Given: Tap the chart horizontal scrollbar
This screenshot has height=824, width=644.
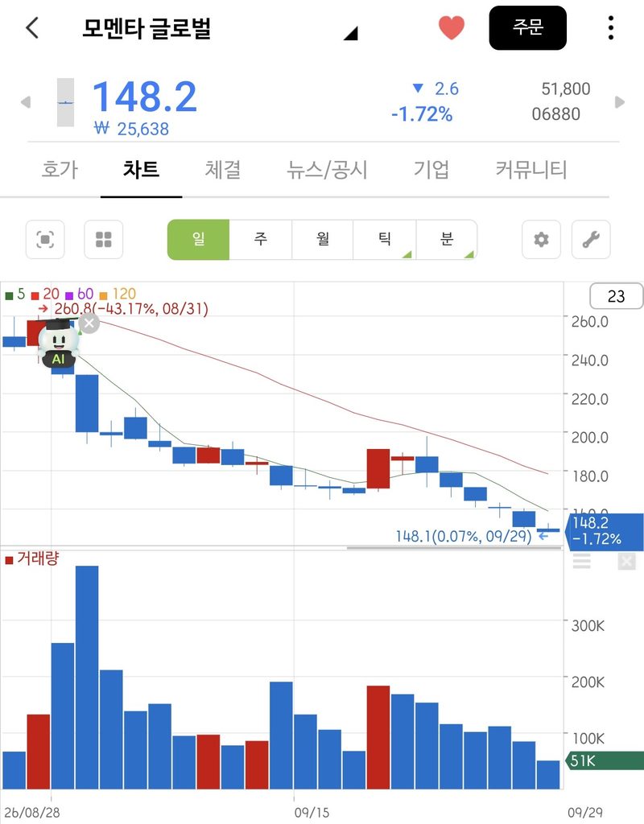Looking at the screenshot, I should click(x=454, y=548).
